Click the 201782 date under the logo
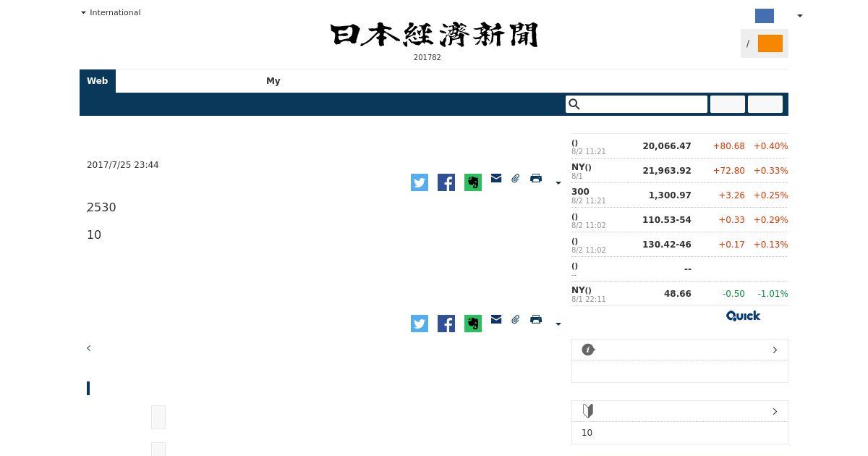 427,58
